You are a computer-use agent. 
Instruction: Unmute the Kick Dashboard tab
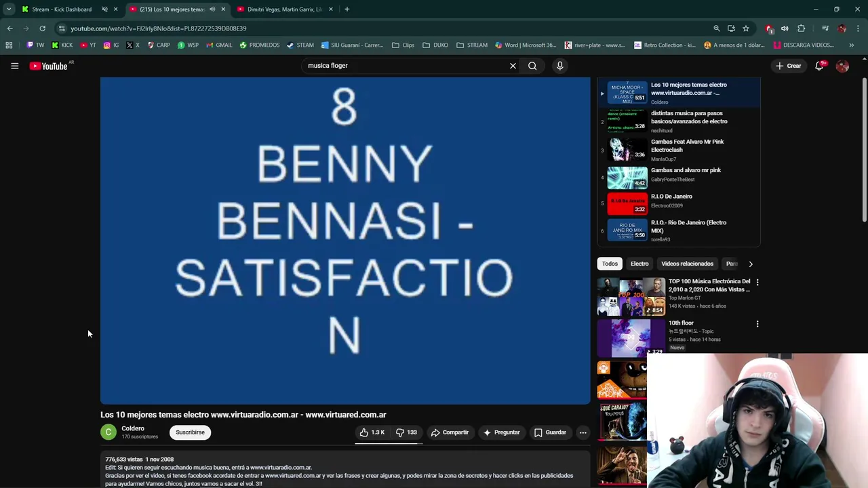[x=104, y=9]
